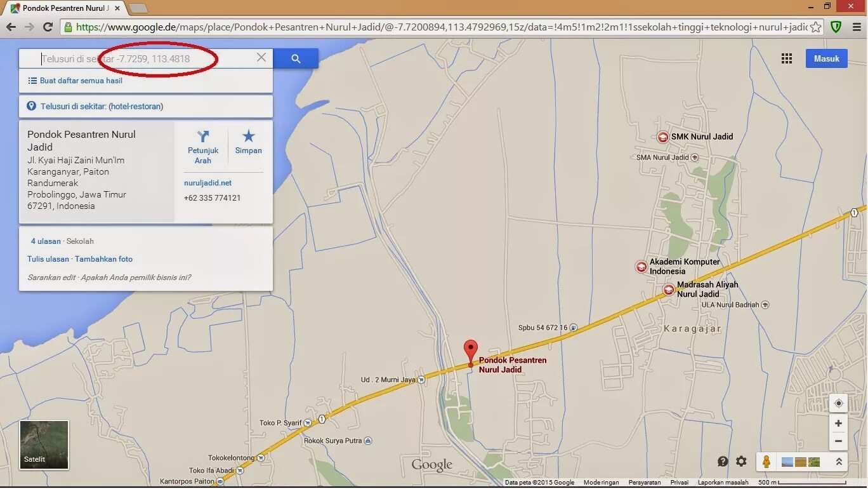Screen dimensions: 868x489
Task: Click Rokok Surya Putra place icon
Action: [x=368, y=441]
